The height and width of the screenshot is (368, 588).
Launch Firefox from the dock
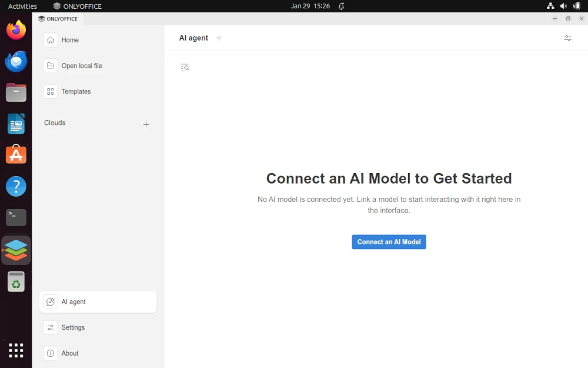pyautogui.click(x=16, y=29)
